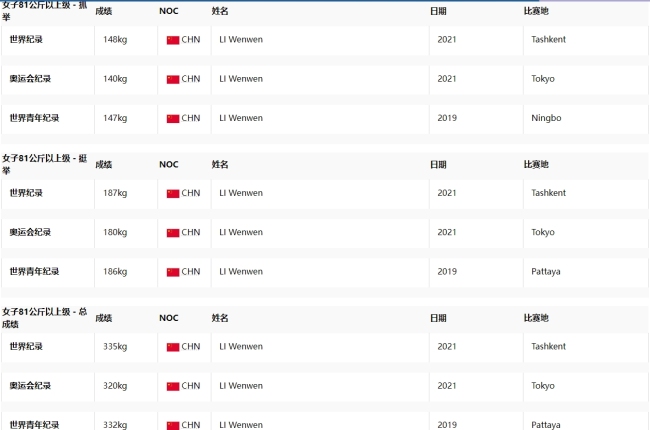The width and height of the screenshot is (650, 430).
Task: Click China flag beside the 320kg total
Action: coord(173,386)
